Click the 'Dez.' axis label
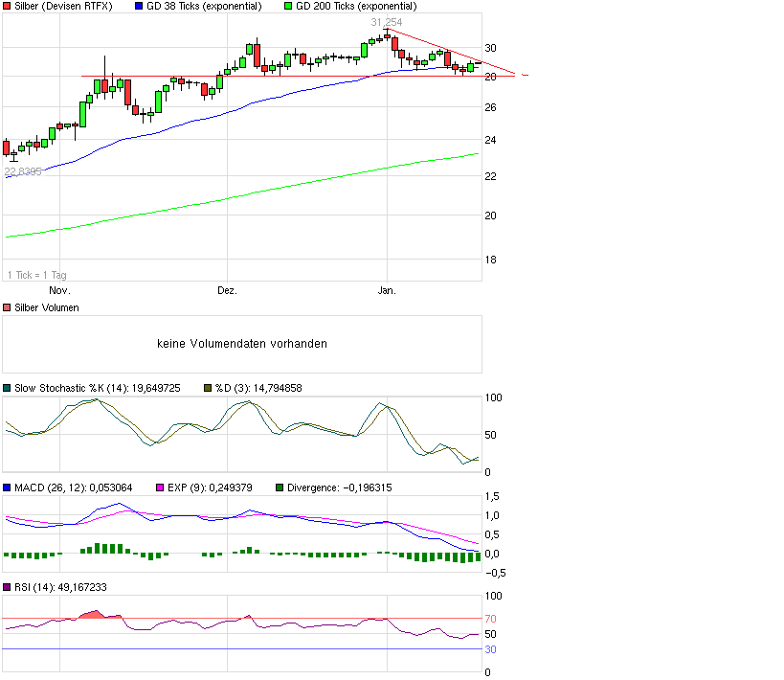This screenshot has height=680, width=784. click(x=227, y=291)
